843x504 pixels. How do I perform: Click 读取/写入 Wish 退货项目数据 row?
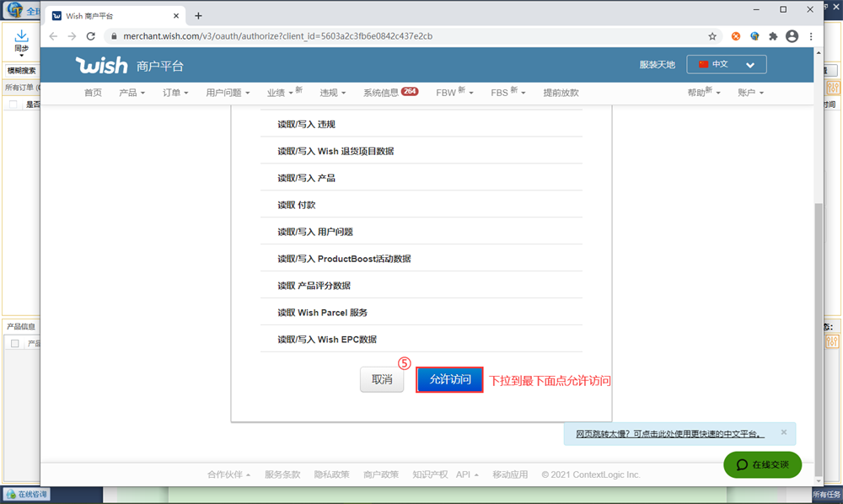pyautogui.click(x=421, y=151)
